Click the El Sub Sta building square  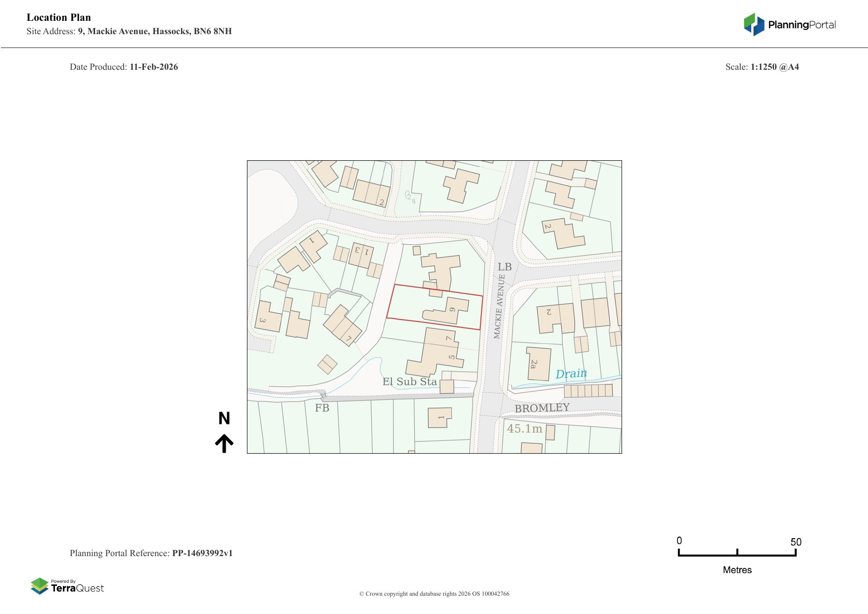[x=447, y=386]
